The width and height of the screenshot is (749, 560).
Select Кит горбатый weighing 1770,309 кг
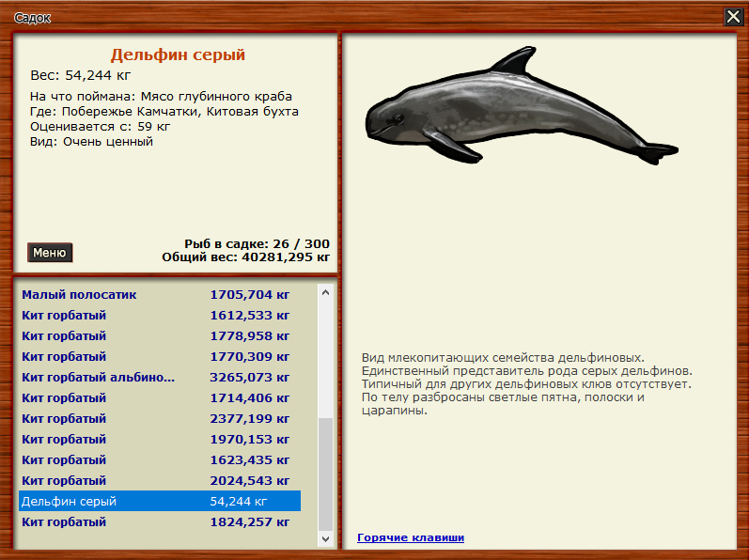[x=64, y=356]
